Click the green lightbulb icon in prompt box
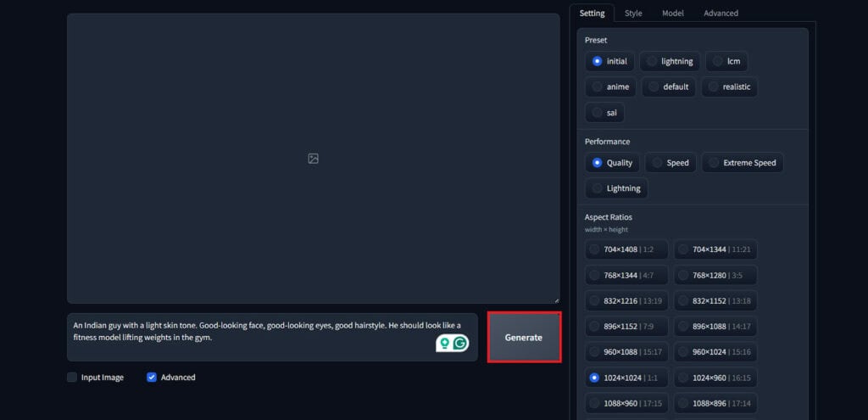This screenshot has height=420, width=868. (x=443, y=343)
